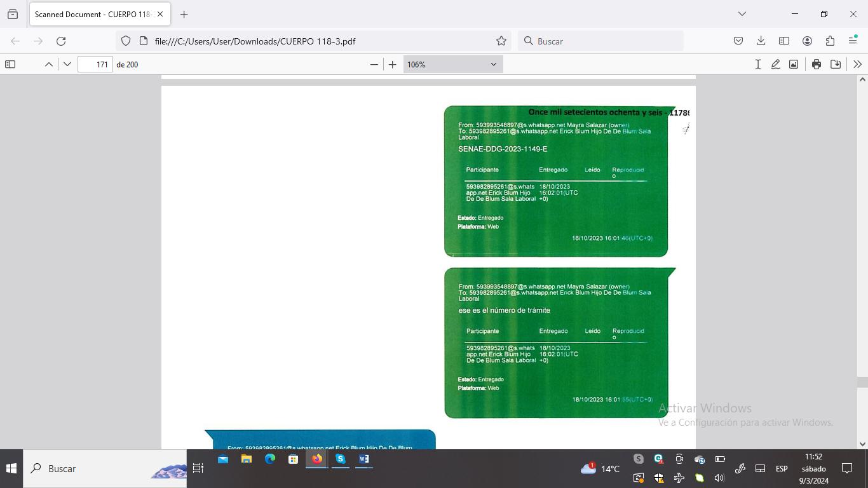Click the page number field showing 171
This screenshot has height=488, width=868.
[95, 64]
